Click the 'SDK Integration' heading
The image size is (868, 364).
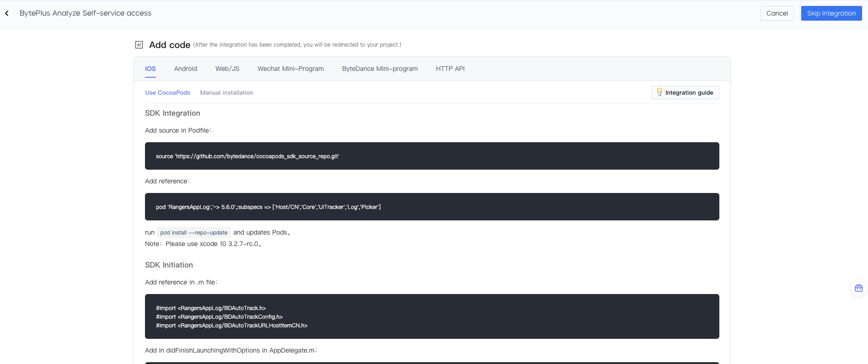pyautogui.click(x=172, y=113)
